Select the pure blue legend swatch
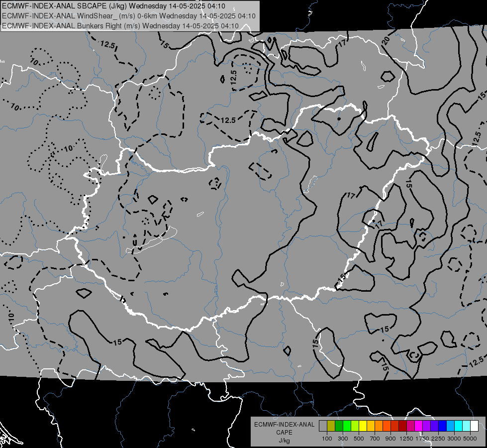Image resolution: width=487 pixels, height=448 pixels. [x=443, y=426]
